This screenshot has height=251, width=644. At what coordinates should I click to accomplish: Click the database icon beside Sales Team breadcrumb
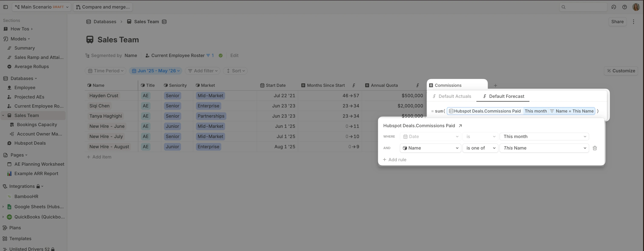[x=164, y=22]
